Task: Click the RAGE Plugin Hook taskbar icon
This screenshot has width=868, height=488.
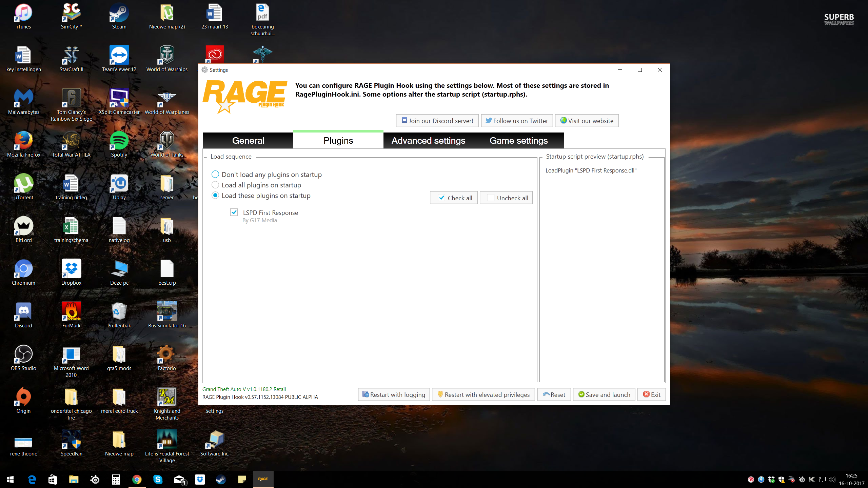Action: click(x=263, y=479)
